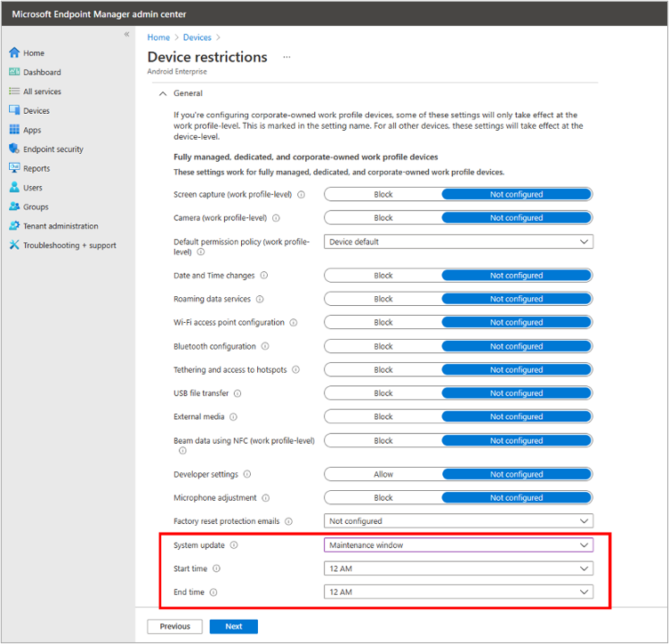Show info for Bluetooth configuration
The image size is (669, 644).
265,346
